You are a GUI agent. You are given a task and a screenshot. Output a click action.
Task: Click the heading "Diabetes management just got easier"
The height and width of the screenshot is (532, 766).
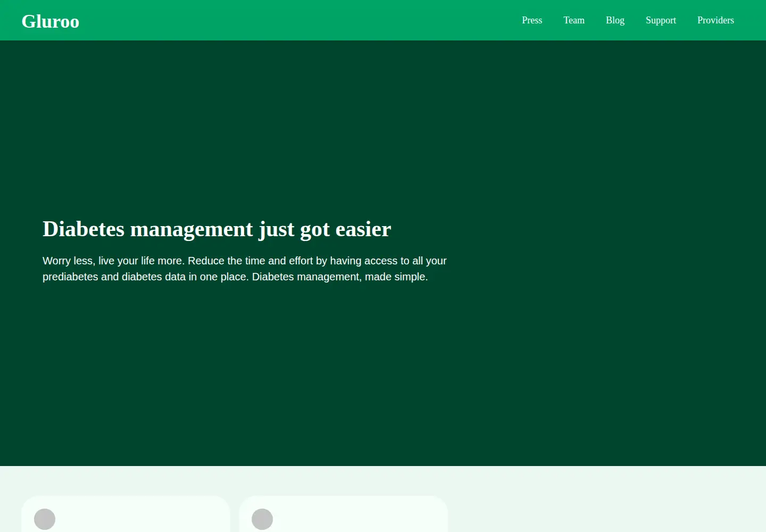217,229
